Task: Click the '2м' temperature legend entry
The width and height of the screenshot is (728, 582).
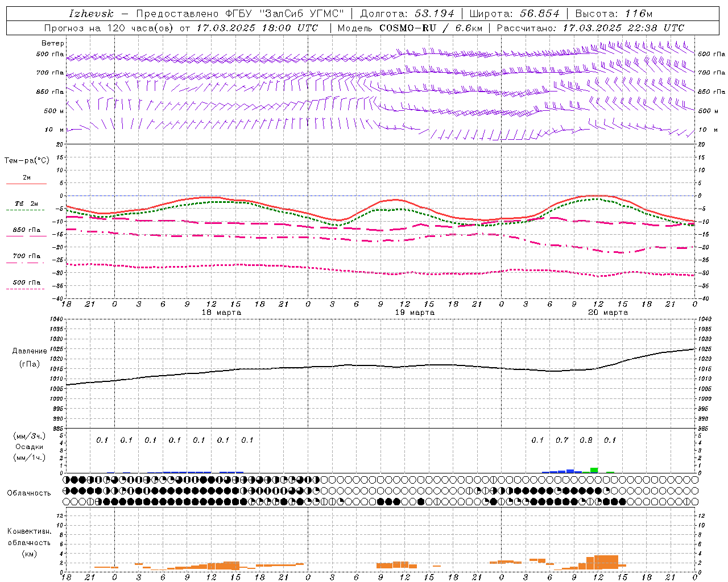Action: (27, 178)
